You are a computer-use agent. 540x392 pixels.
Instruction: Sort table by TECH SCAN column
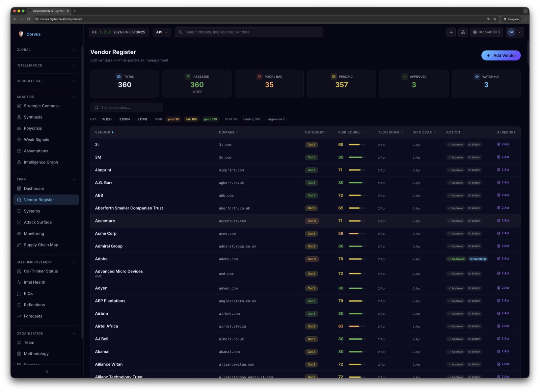point(390,132)
